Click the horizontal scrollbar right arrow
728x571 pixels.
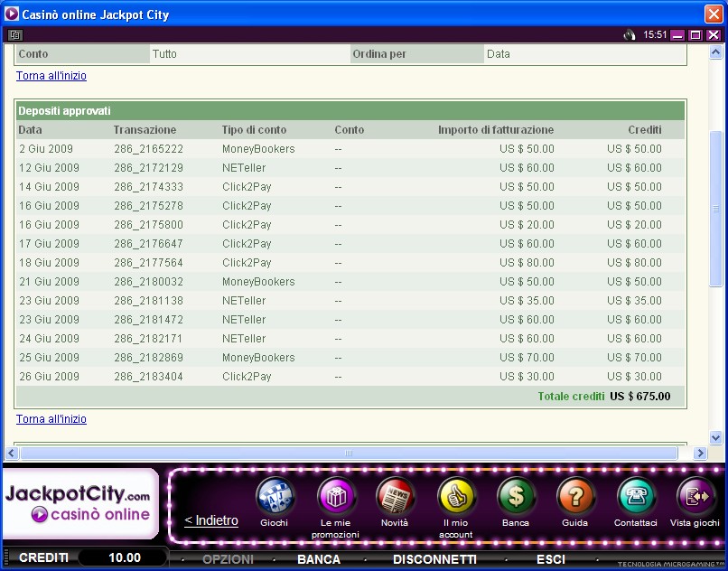point(700,453)
